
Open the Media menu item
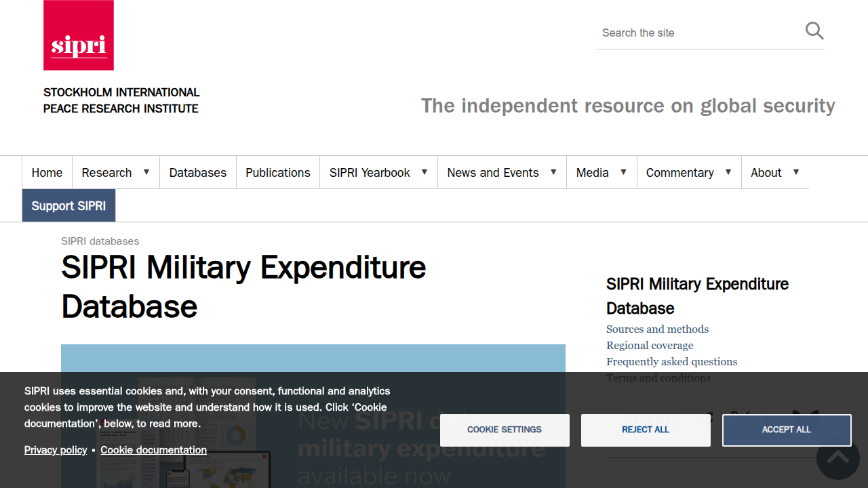click(x=593, y=173)
